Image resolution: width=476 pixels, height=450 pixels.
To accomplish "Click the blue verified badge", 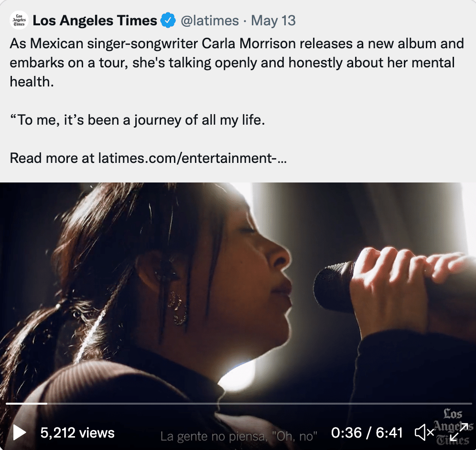I will click(167, 21).
